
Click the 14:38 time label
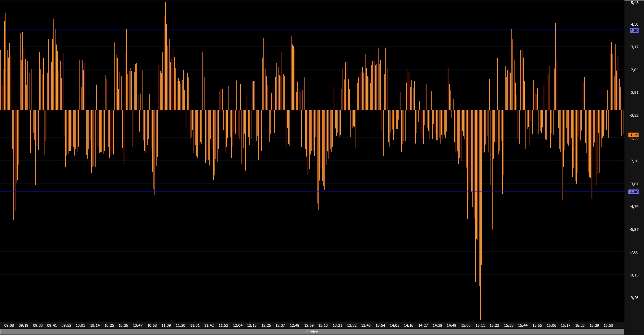(x=437, y=325)
